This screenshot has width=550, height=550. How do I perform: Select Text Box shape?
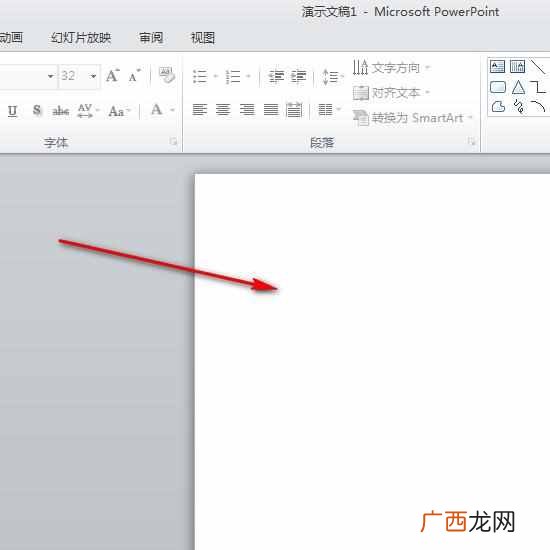coord(497,66)
